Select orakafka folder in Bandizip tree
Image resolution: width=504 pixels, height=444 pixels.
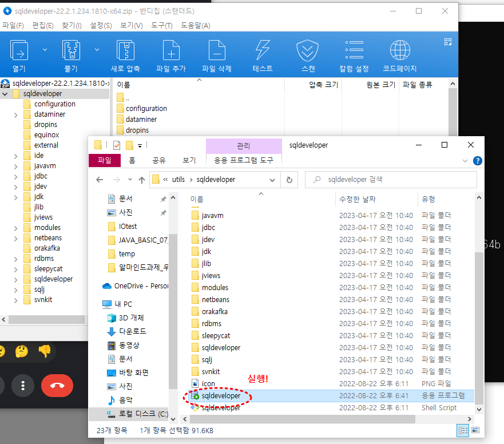point(47,248)
